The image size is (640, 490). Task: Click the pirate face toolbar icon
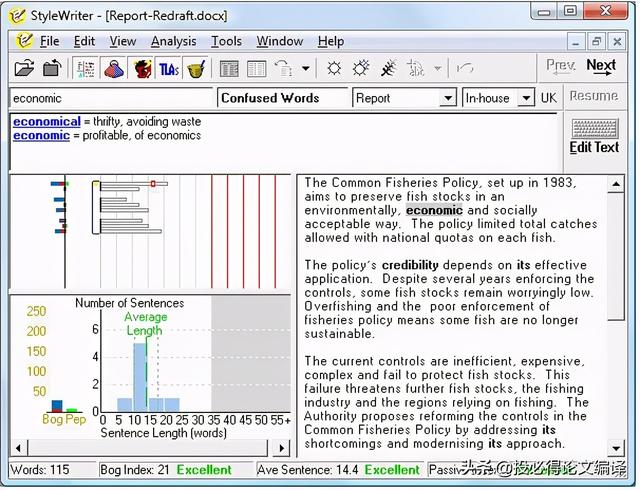pyautogui.click(x=141, y=69)
